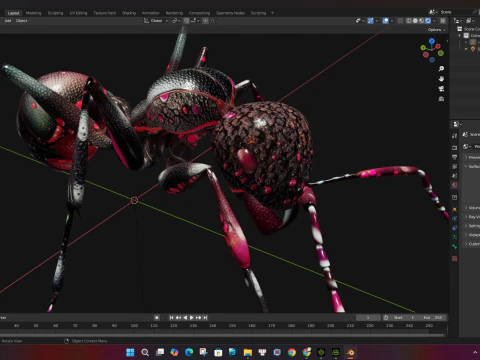Open the Global transform orientation dropdown

156,21
